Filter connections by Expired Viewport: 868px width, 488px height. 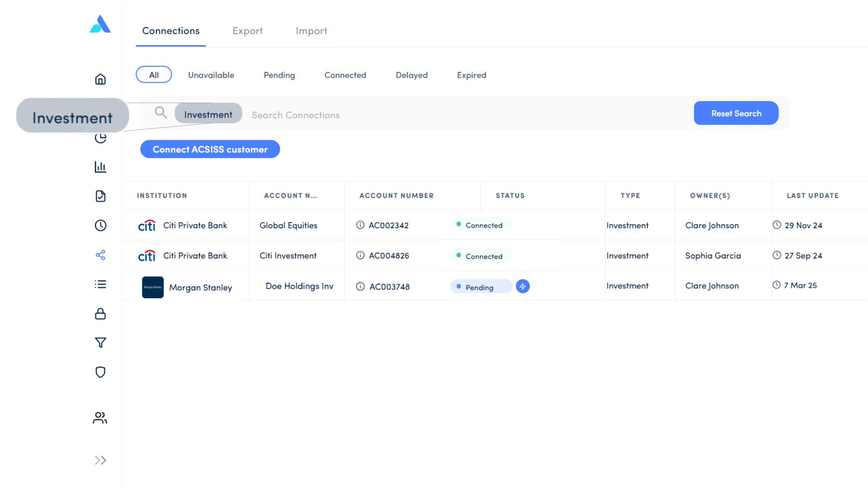click(x=471, y=75)
